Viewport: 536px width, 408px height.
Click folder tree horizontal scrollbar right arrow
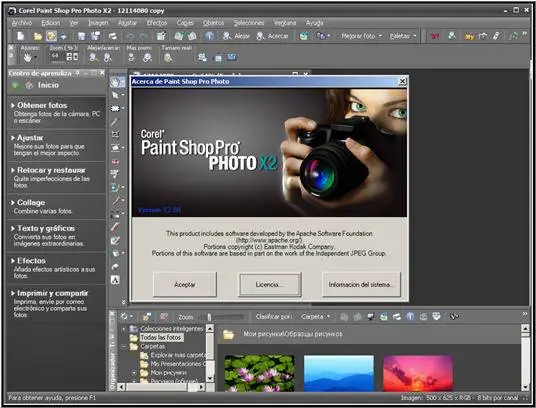202,387
